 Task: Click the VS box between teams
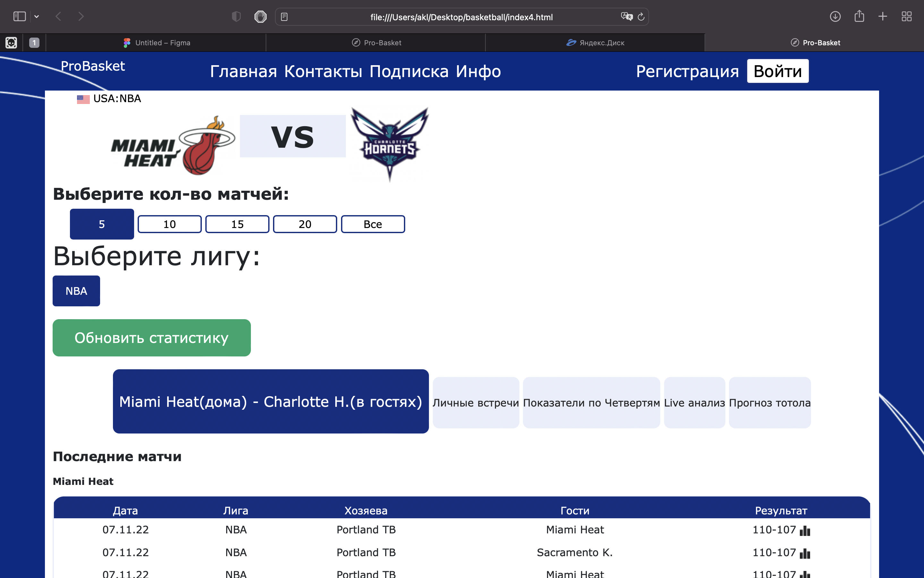(x=293, y=136)
